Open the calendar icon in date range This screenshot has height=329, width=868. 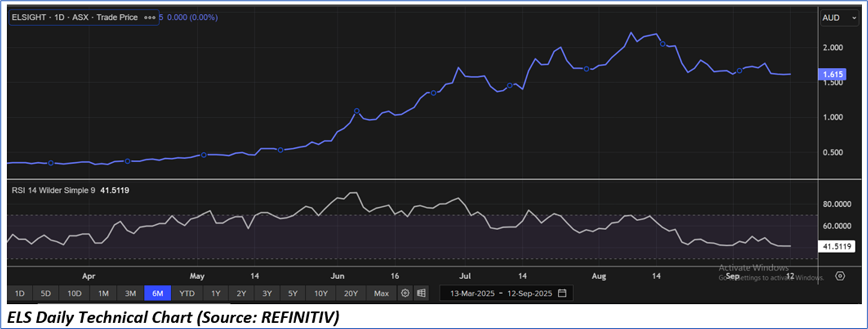click(x=562, y=293)
